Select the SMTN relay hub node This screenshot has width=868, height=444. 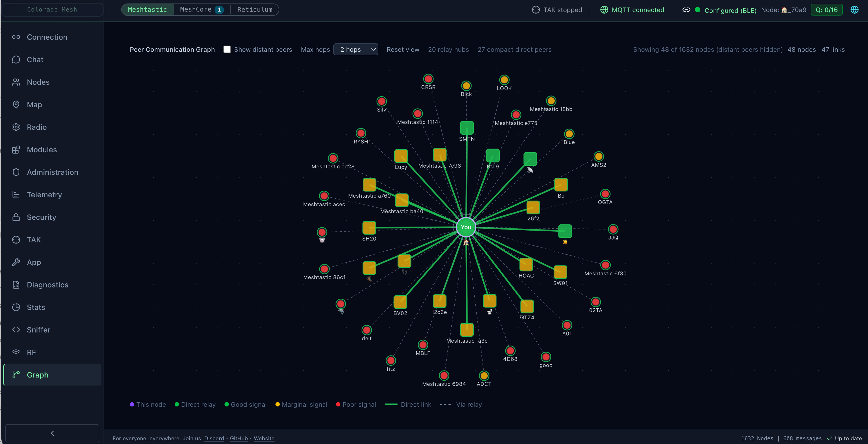[467, 128]
